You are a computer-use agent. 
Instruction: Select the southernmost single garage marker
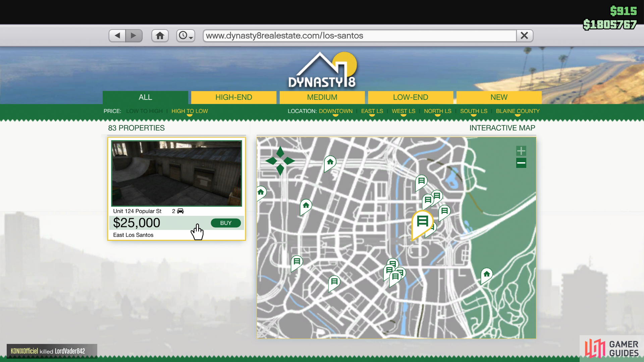(334, 283)
